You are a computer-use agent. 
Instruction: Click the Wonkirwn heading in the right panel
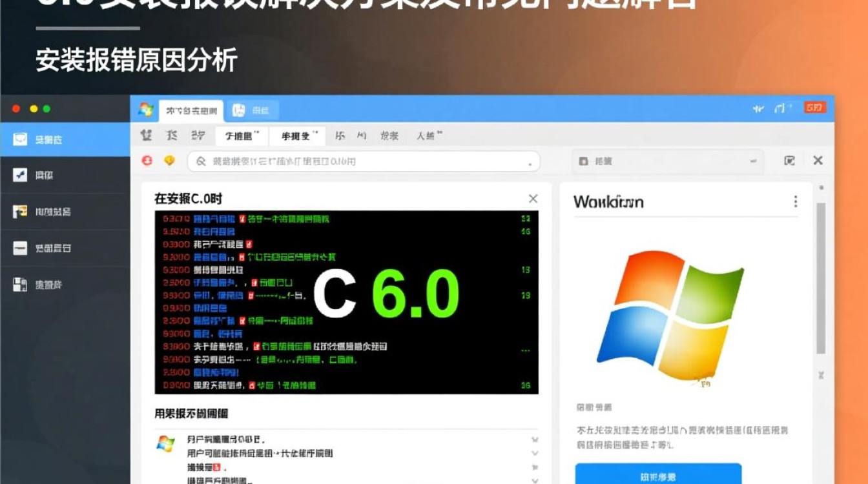pyautogui.click(x=608, y=202)
